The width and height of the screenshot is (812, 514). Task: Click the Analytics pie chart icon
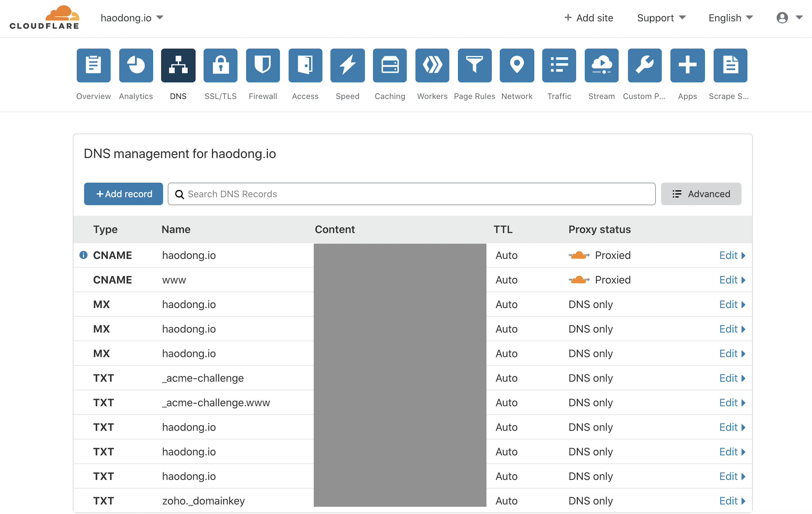click(136, 65)
